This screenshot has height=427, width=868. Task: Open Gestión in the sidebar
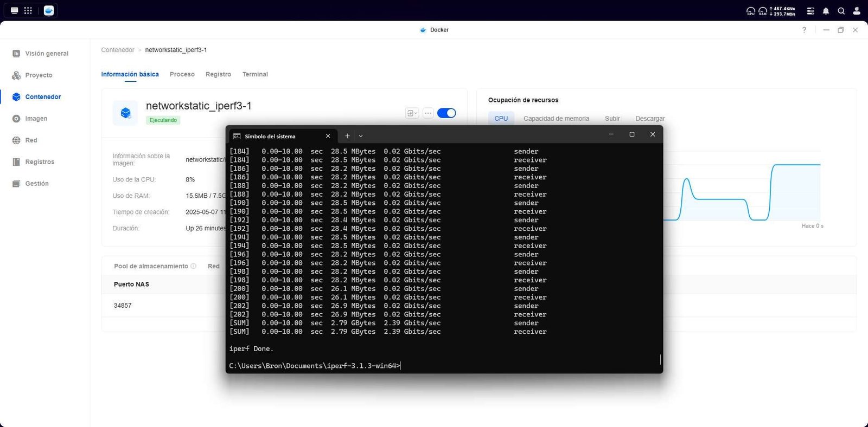click(x=37, y=184)
